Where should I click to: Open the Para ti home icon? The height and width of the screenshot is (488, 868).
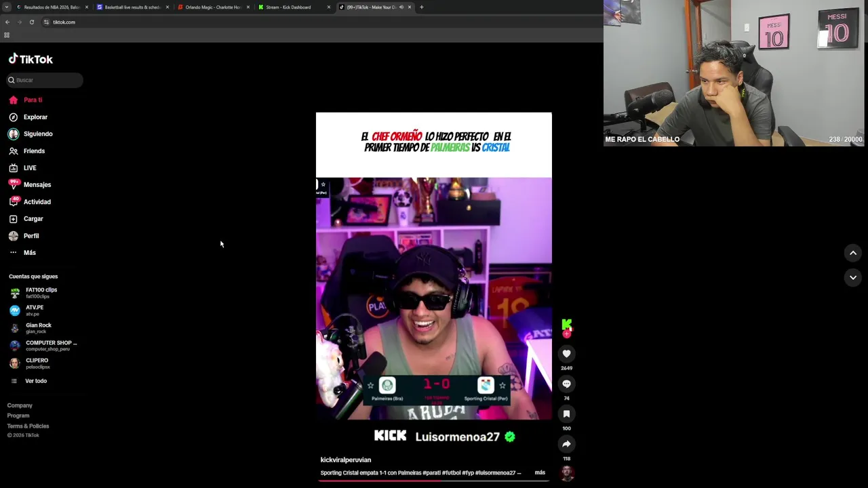pyautogui.click(x=13, y=100)
